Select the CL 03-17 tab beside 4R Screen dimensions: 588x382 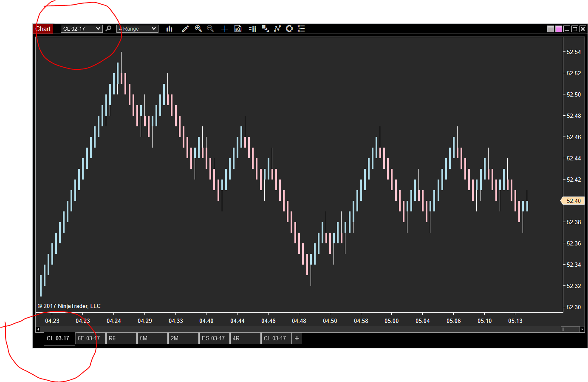277,338
